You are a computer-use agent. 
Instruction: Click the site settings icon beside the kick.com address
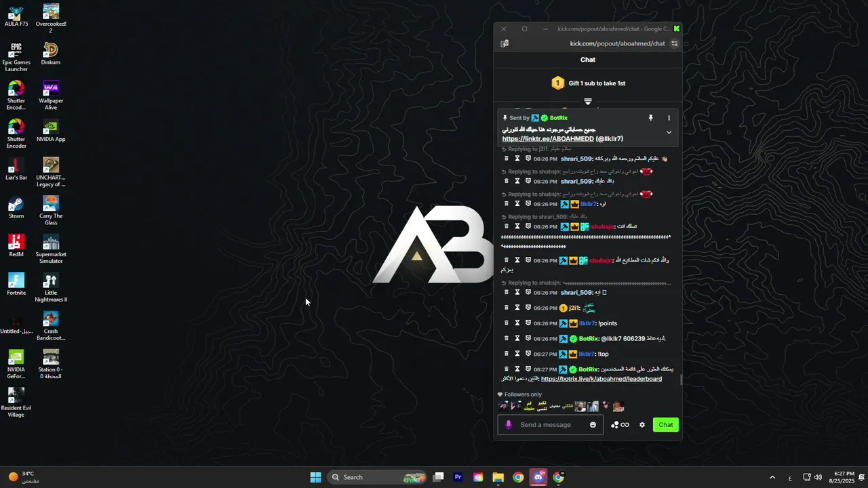click(x=674, y=43)
